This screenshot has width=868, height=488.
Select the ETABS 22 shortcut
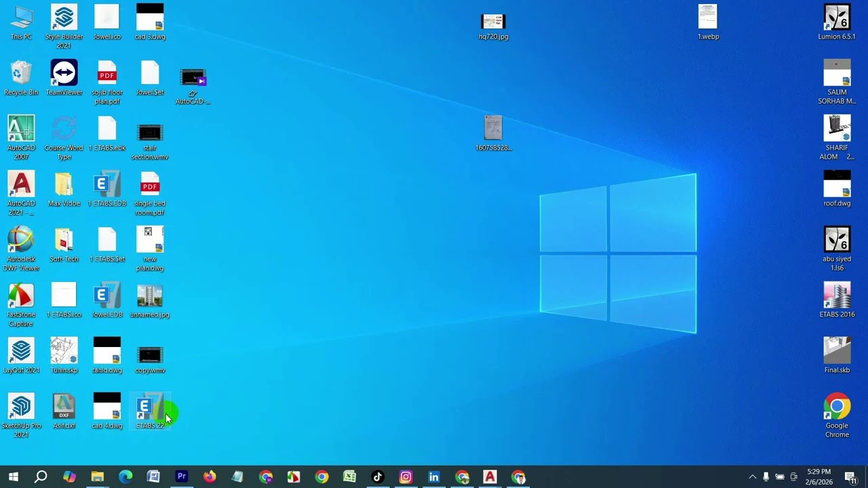150,411
